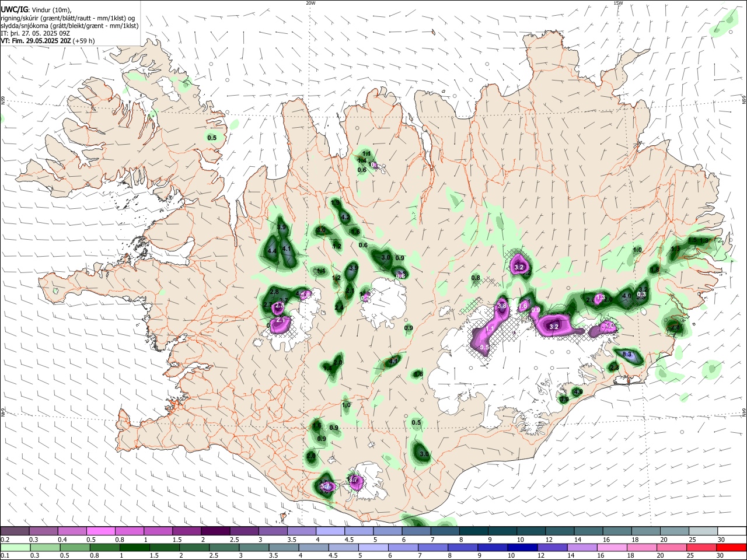Click the '0.2' label in the upper legend row
Image resolution: width=747 pixels, height=560 pixels.
[5, 540]
